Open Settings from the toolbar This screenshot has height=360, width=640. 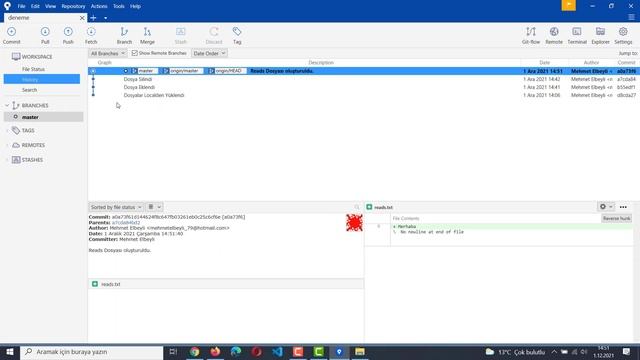pos(623,36)
